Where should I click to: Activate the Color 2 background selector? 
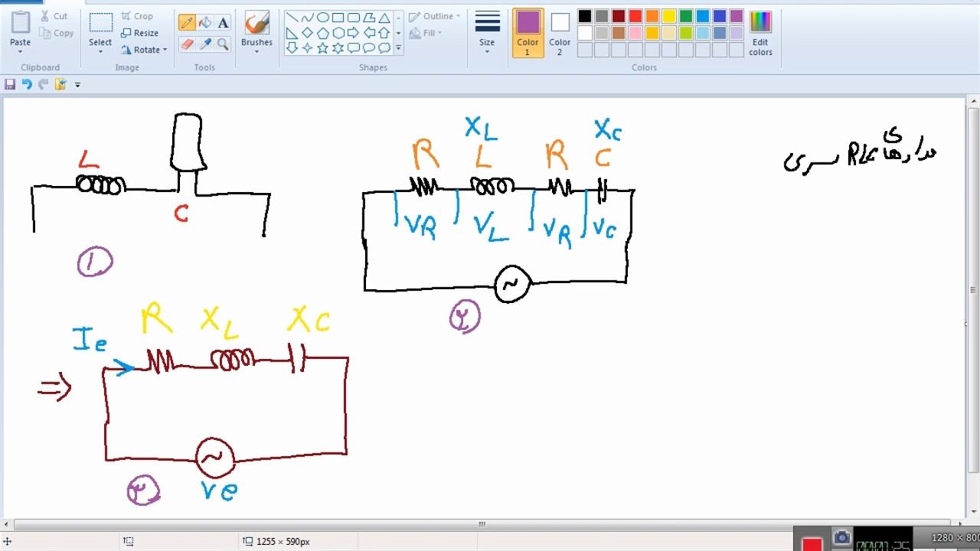(x=560, y=32)
